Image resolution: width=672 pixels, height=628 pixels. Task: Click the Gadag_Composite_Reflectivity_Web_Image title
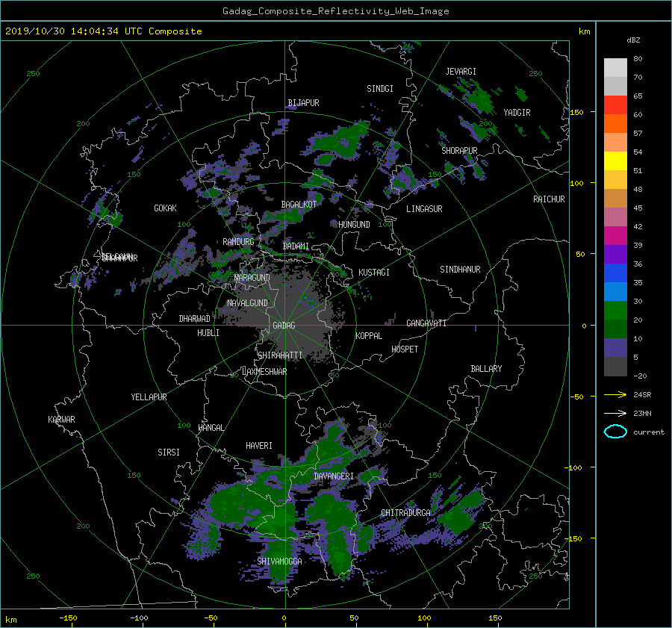335,11
